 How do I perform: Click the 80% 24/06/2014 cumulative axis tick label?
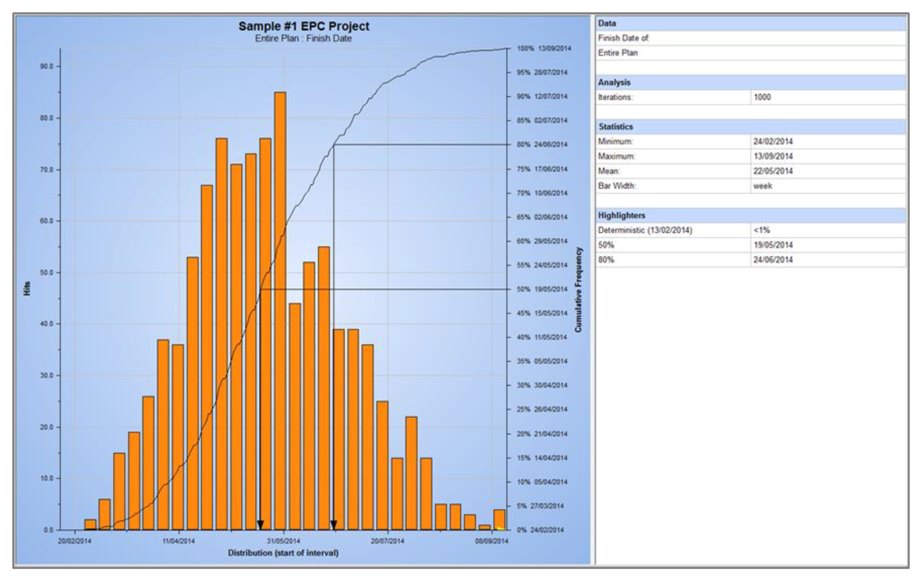[542, 145]
